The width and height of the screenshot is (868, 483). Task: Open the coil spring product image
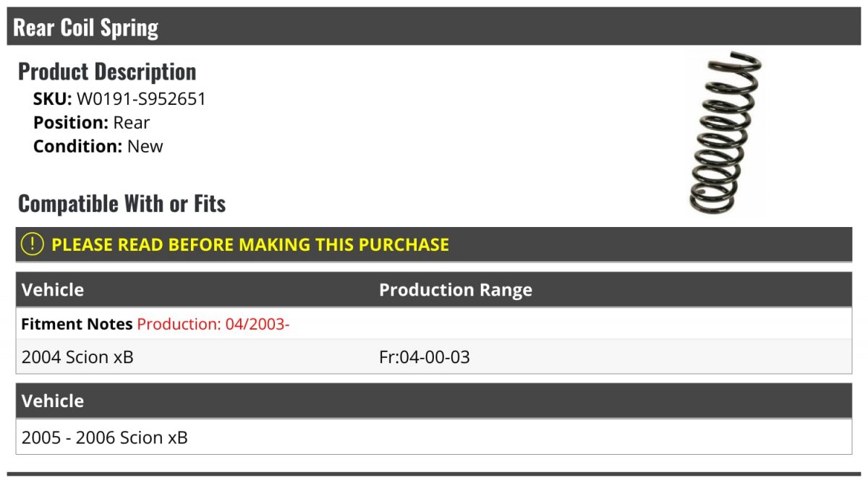[x=726, y=133]
